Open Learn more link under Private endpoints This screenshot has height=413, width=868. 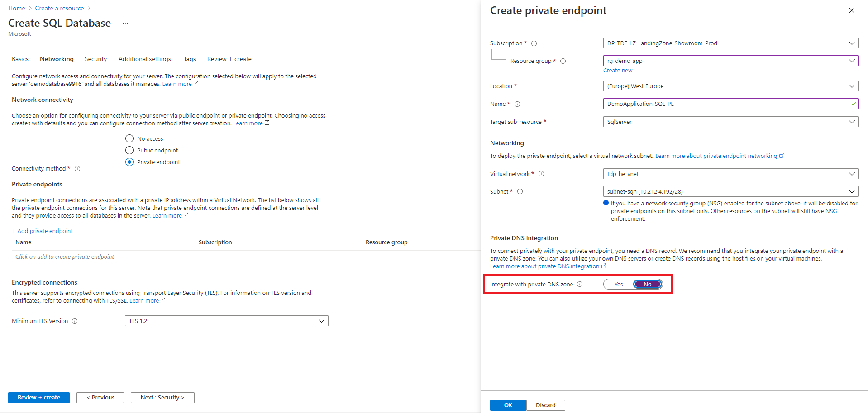pyautogui.click(x=170, y=215)
